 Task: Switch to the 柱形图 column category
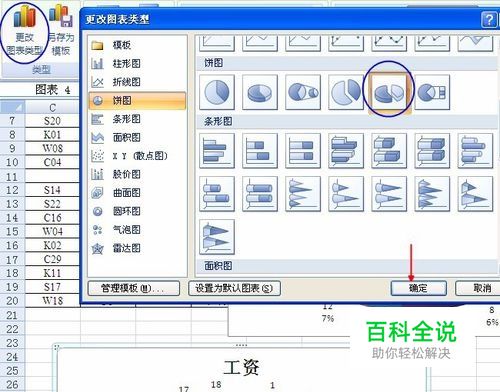[137, 63]
